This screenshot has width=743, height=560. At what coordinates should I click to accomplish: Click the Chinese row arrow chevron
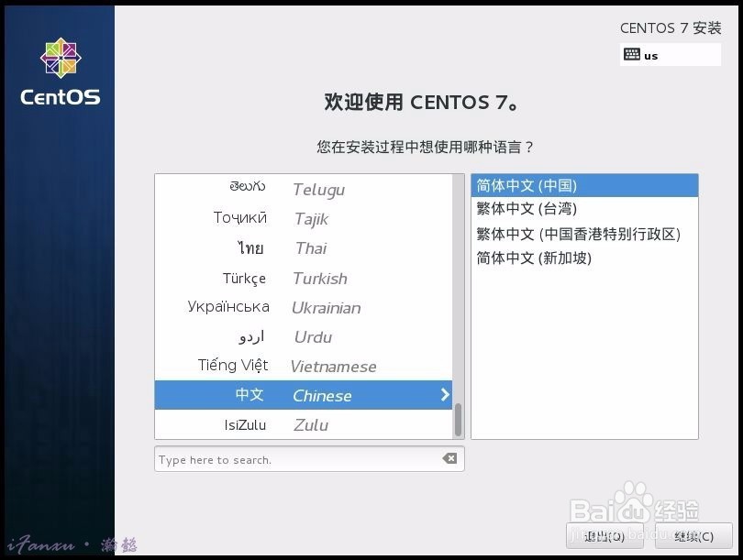[x=445, y=395]
